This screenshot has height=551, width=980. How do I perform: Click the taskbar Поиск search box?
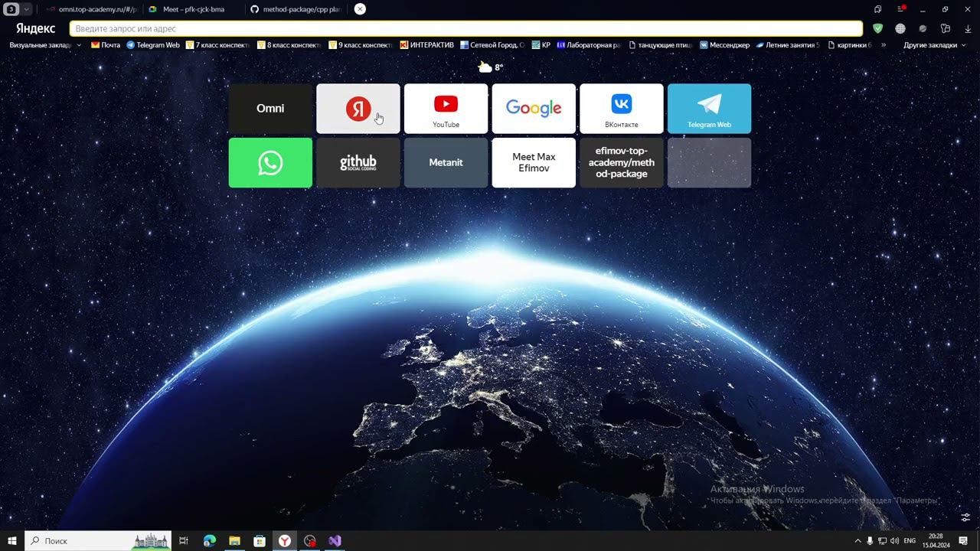click(x=98, y=541)
